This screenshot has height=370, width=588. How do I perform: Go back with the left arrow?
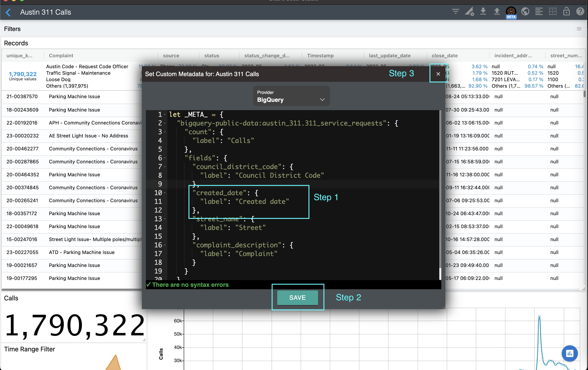[x=8, y=12]
